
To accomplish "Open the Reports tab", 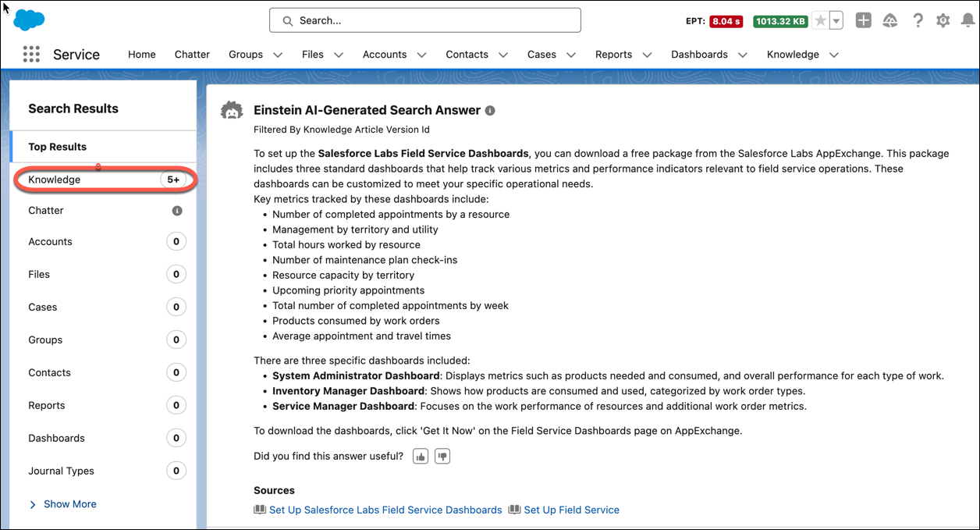I will (614, 55).
